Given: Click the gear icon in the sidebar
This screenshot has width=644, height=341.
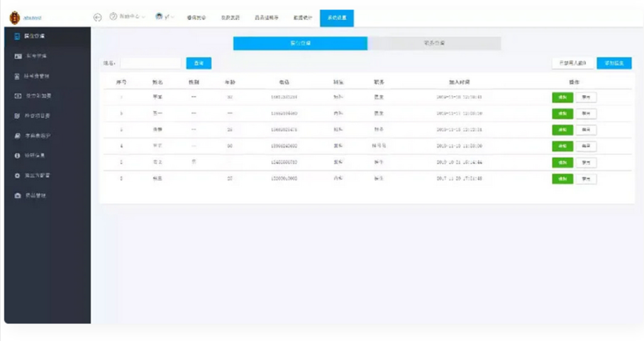Looking at the screenshot, I should 17,176.
